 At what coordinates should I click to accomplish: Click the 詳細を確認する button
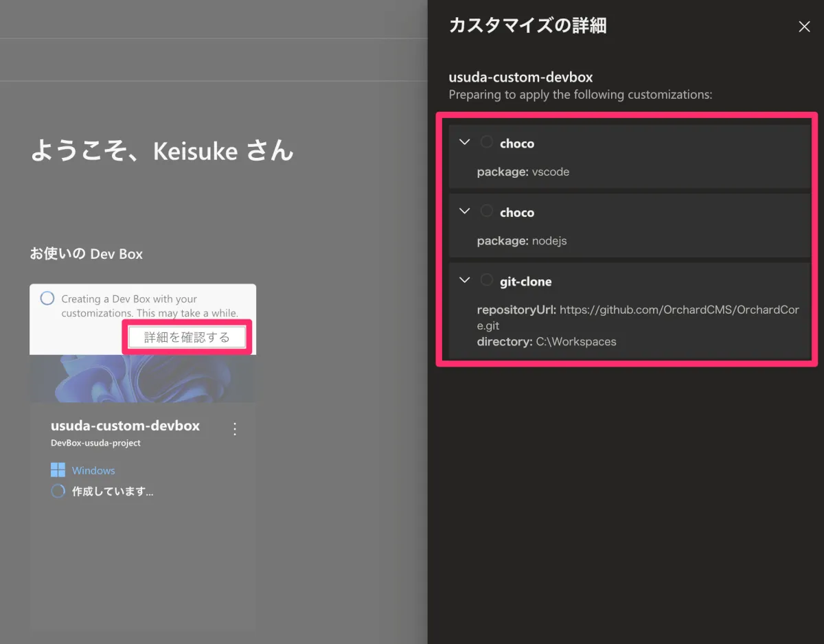(187, 337)
